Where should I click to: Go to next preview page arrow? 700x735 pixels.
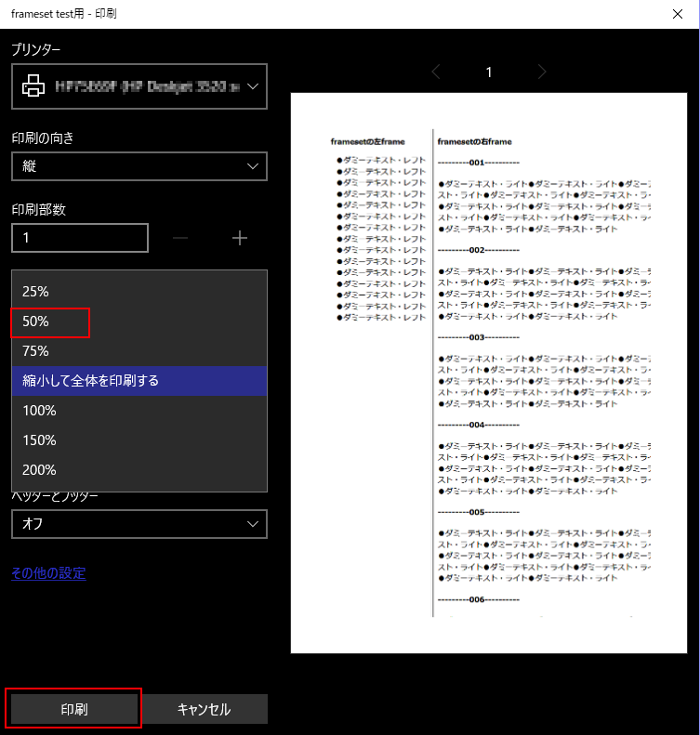pyautogui.click(x=542, y=72)
